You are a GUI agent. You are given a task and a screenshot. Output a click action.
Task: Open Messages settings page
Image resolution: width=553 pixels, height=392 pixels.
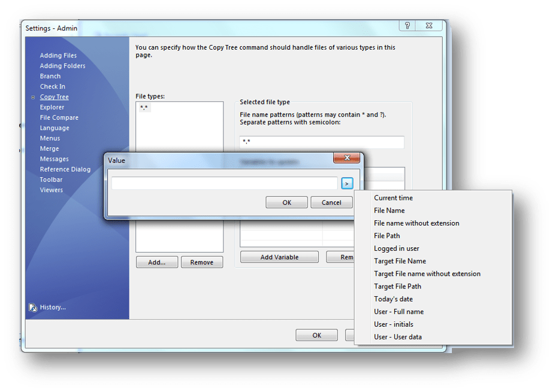(54, 159)
